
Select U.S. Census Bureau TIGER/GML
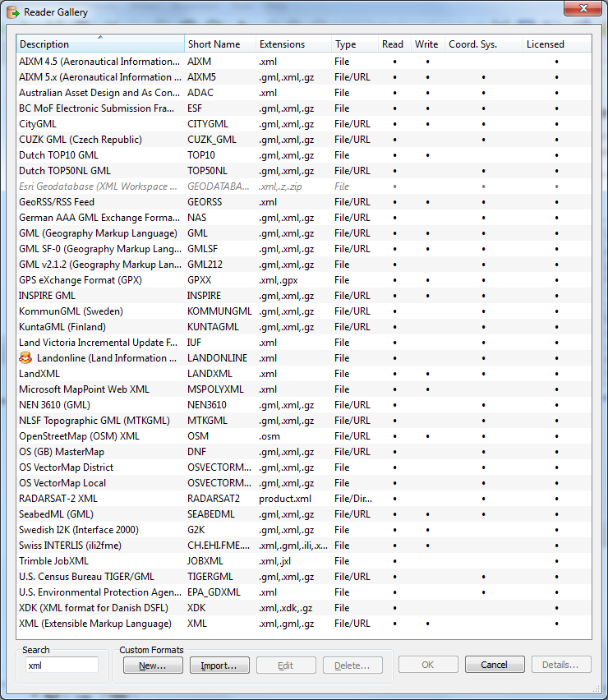point(303,577)
